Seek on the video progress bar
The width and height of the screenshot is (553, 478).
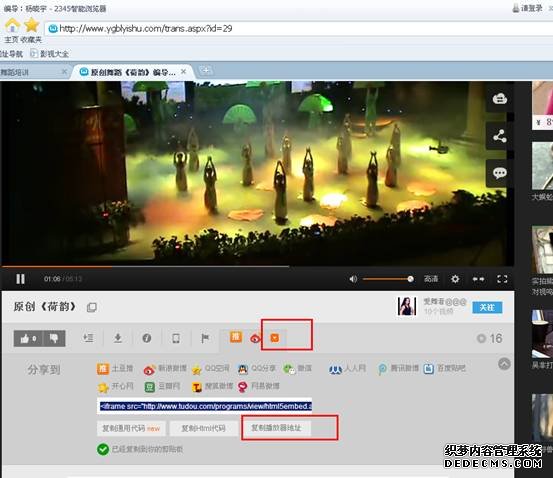pyautogui.click(x=257, y=267)
